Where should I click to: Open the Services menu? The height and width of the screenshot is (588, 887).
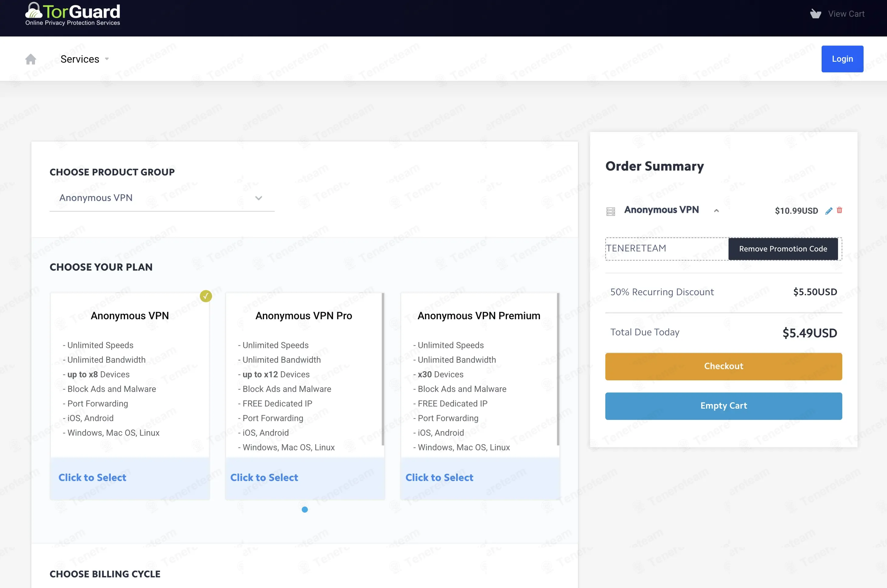click(x=80, y=59)
